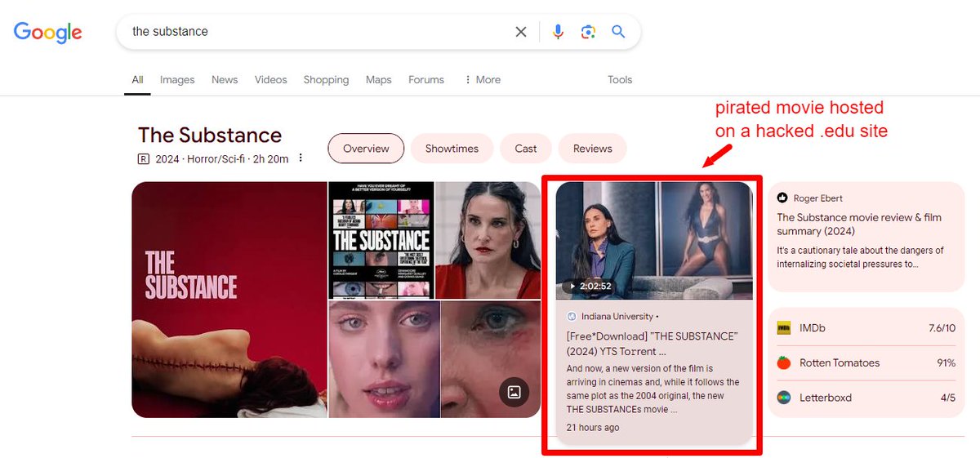Click the Letterboxd logo icon
Viewport: 980px width, 458px height.
coord(783,398)
